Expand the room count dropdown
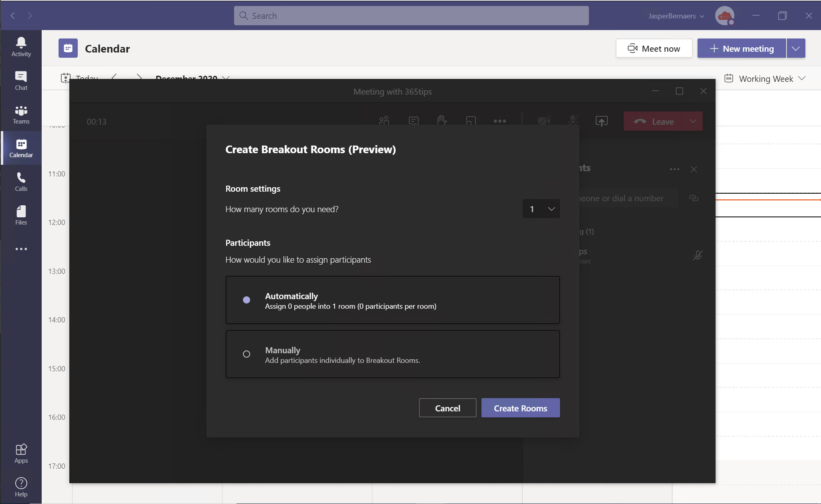The height and width of the screenshot is (504, 821). (x=541, y=208)
